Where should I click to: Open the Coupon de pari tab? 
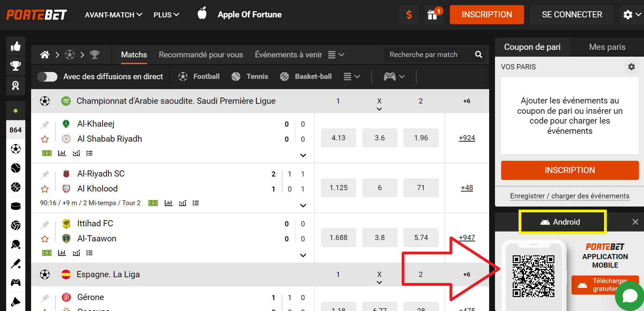532,47
